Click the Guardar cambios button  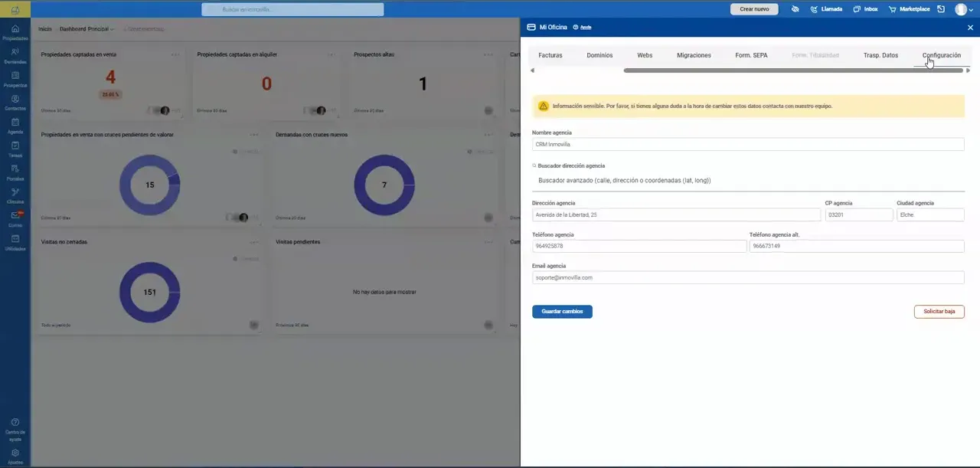point(562,312)
